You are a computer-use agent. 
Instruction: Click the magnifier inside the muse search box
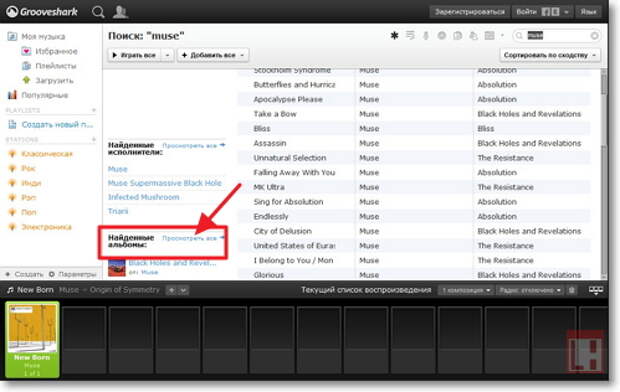(x=519, y=36)
